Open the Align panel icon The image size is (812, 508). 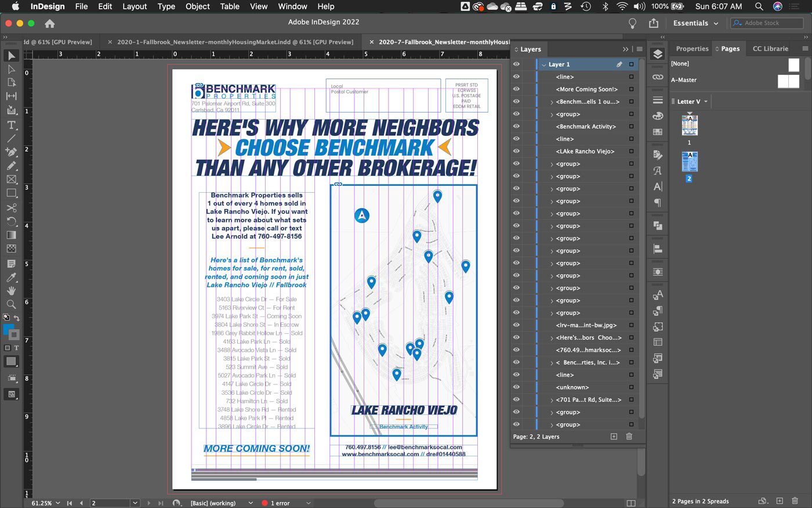657,248
